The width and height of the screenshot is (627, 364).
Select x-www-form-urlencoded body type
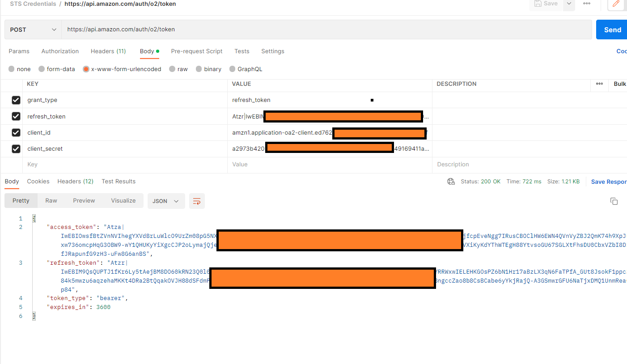[x=122, y=69]
